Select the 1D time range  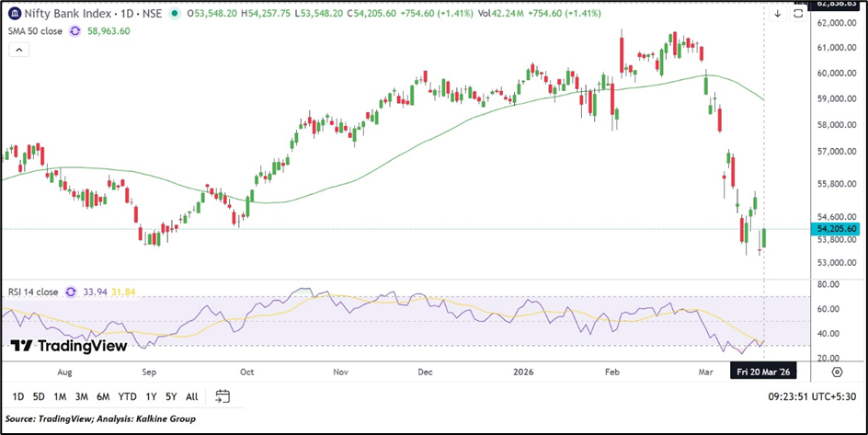pyautogui.click(x=18, y=396)
